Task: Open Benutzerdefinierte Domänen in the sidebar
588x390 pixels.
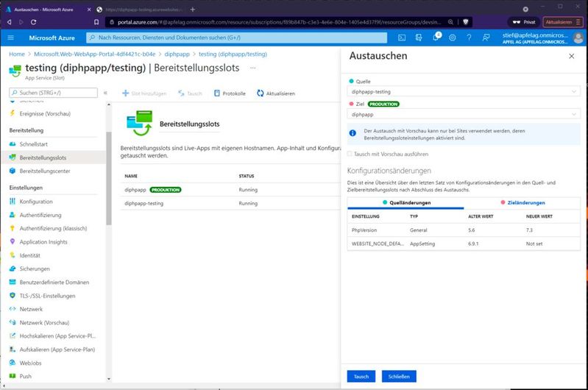Action: click(54, 283)
